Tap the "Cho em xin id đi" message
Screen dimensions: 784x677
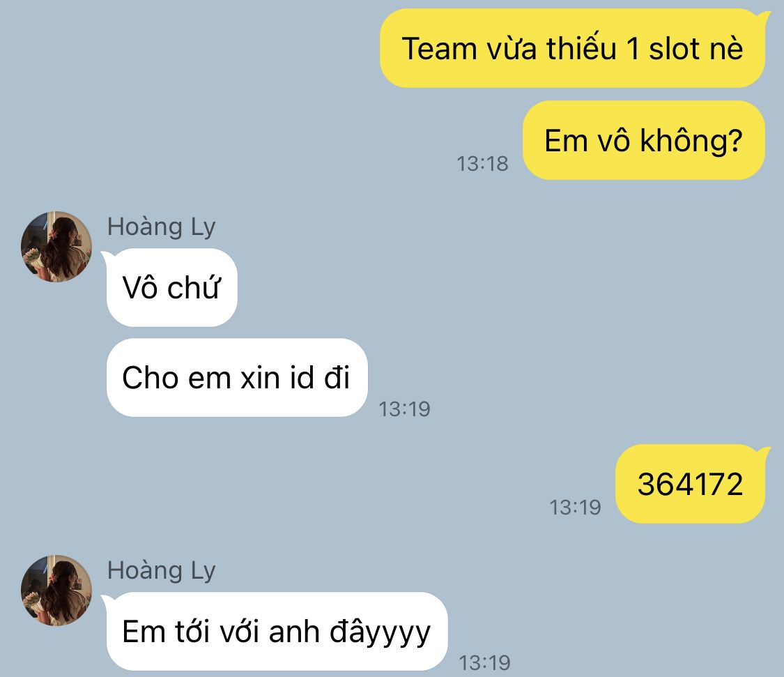click(237, 378)
